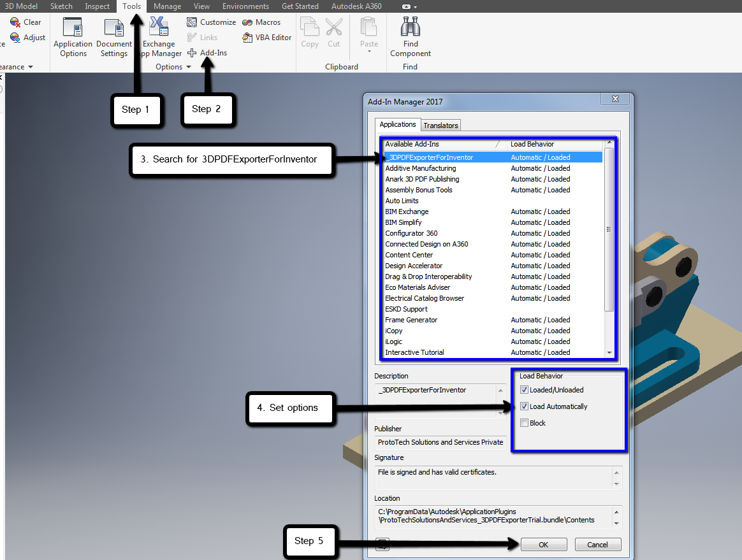Click Location box scroll down arrow
Screen dimensions: 742x560
(x=616, y=523)
